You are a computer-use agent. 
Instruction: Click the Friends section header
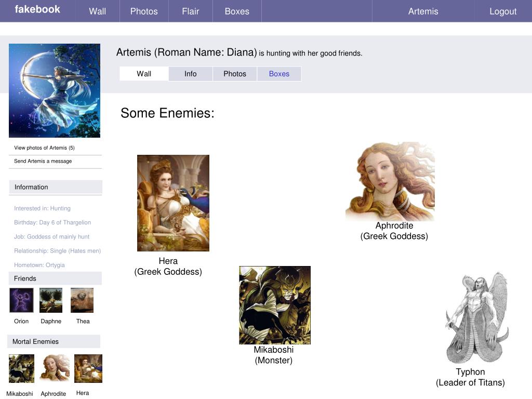tap(55, 278)
